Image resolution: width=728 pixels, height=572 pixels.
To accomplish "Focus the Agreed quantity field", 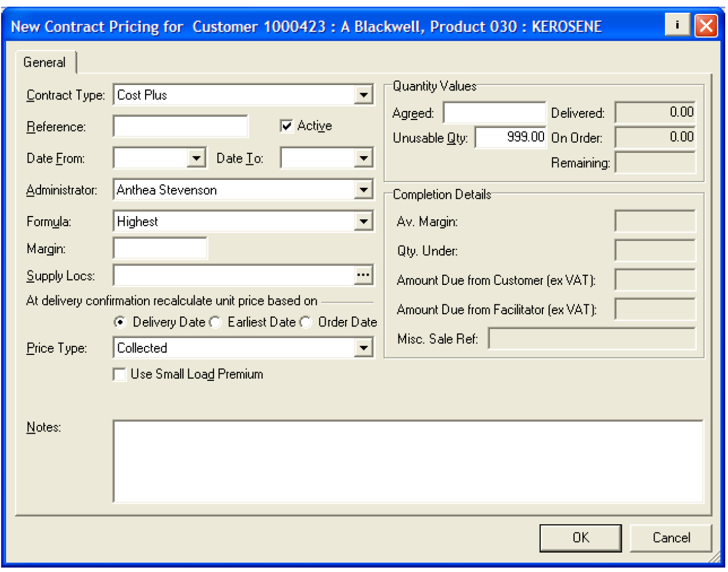I will tap(494, 113).
